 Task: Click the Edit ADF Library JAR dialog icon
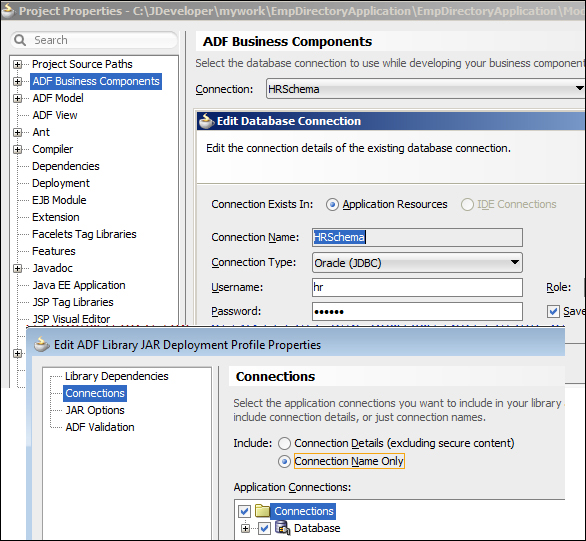pos(41,344)
